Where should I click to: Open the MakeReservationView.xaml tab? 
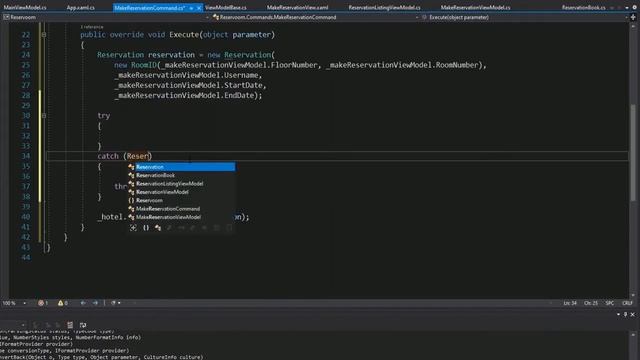point(297,8)
